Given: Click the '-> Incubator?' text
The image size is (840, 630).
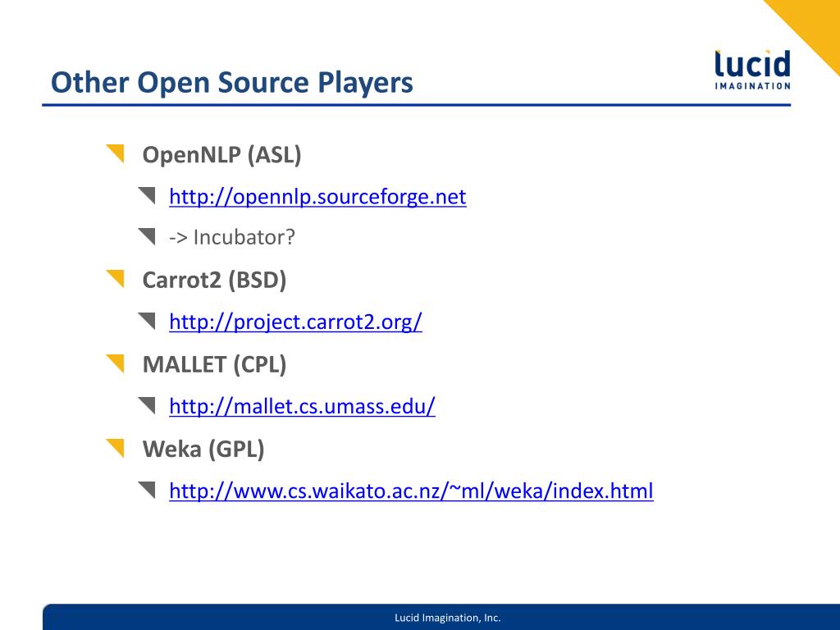Looking at the screenshot, I should click(232, 237).
